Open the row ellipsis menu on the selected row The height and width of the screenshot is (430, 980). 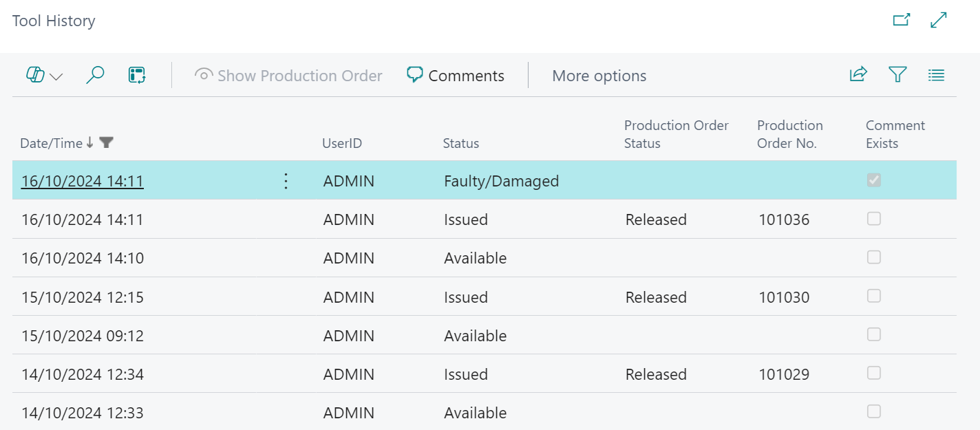point(286,181)
